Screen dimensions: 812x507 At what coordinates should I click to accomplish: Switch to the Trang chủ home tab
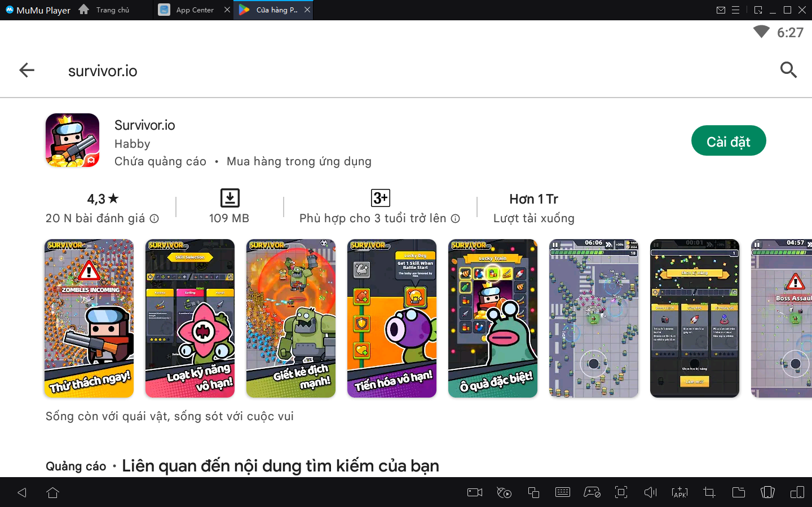(x=112, y=10)
